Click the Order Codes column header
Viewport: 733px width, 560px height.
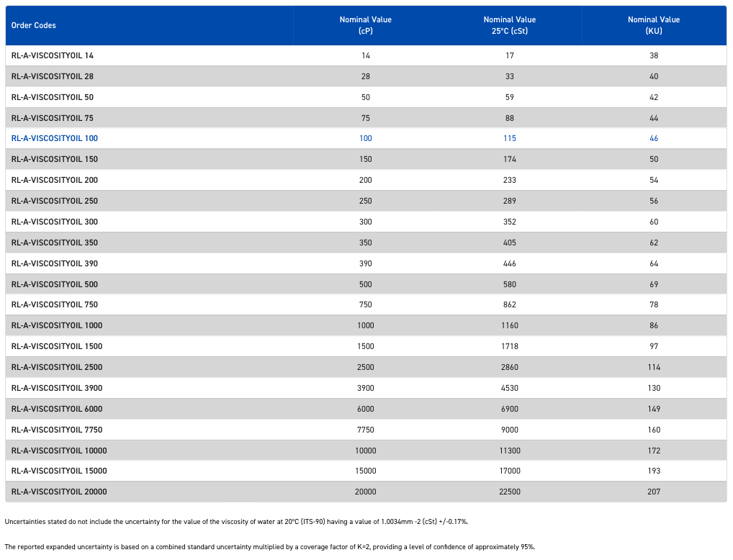34,25
